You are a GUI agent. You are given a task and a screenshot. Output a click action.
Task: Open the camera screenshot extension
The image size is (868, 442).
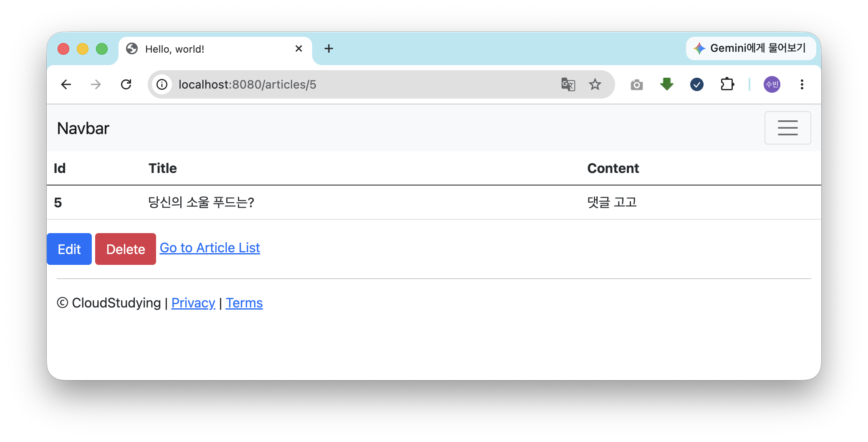pyautogui.click(x=636, y=85)
